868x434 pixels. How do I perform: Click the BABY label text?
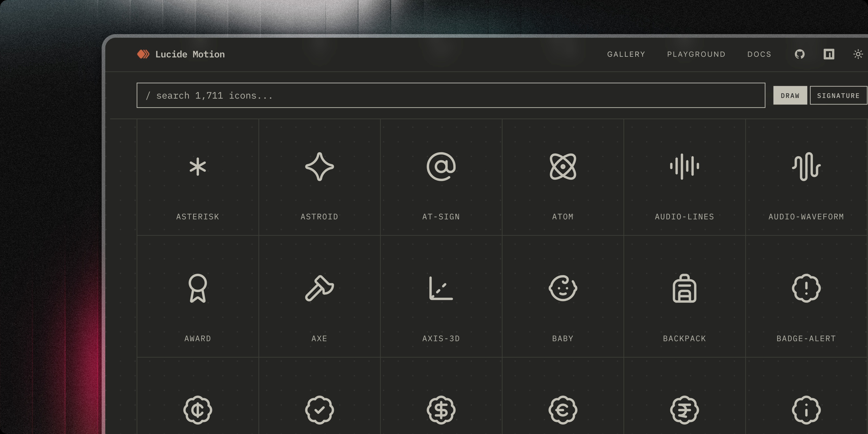(x=563, y=339)
